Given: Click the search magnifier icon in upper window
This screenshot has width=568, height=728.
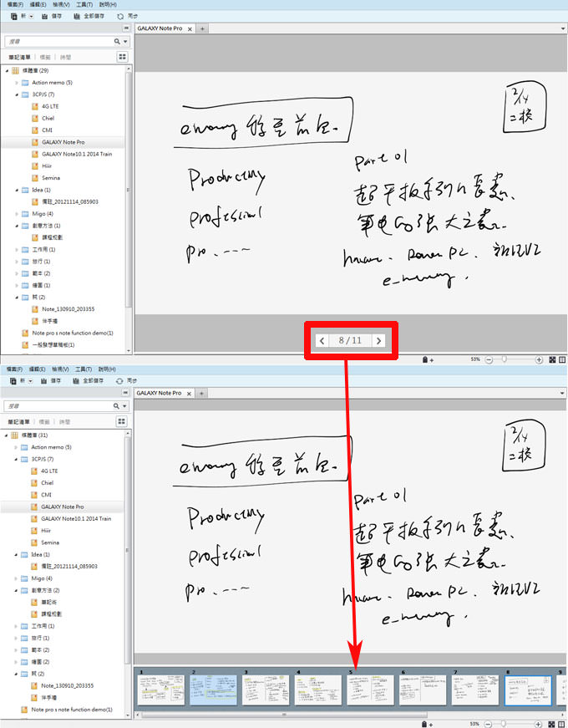Looking at the screenshot, I should point(116,41).
